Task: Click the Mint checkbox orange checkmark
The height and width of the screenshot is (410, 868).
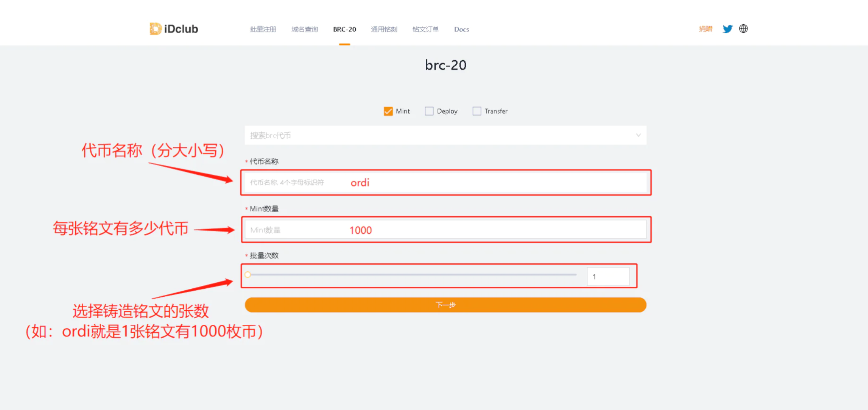Action: [388, 111]
